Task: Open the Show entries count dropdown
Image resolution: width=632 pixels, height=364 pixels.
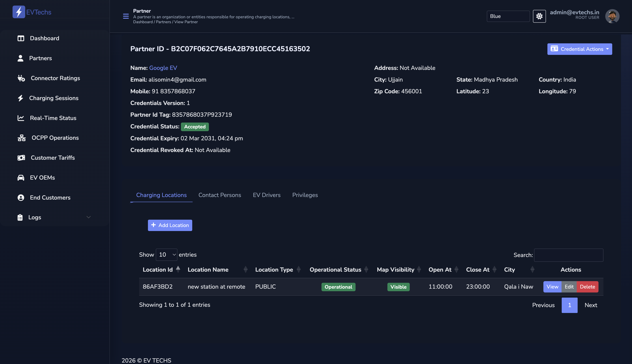Action: (166, 255)
